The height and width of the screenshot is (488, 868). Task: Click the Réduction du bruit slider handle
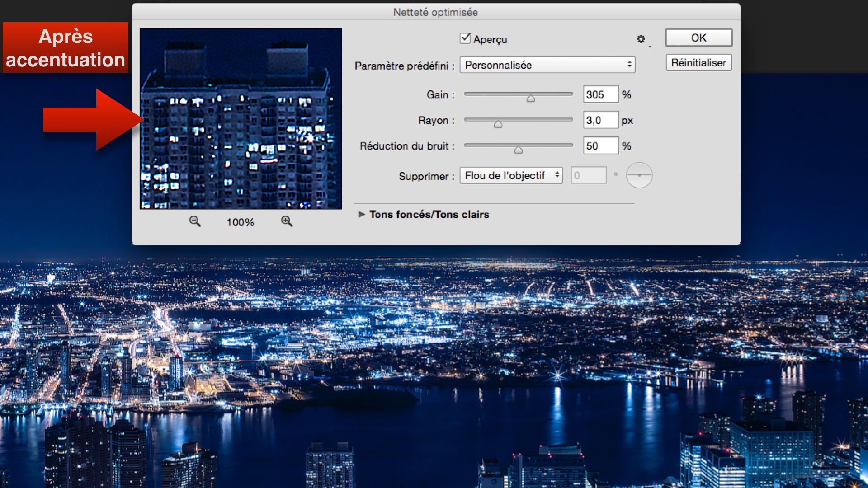coord(518,150)
